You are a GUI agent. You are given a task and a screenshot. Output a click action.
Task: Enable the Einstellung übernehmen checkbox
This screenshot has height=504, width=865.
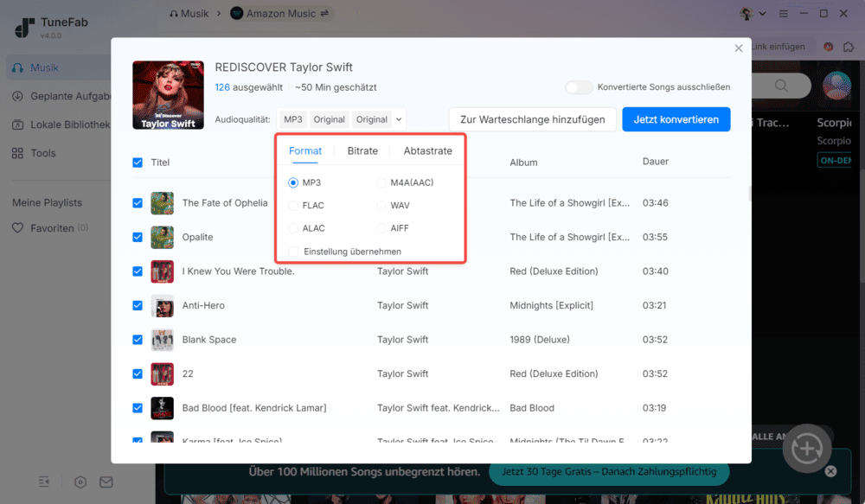292,251
